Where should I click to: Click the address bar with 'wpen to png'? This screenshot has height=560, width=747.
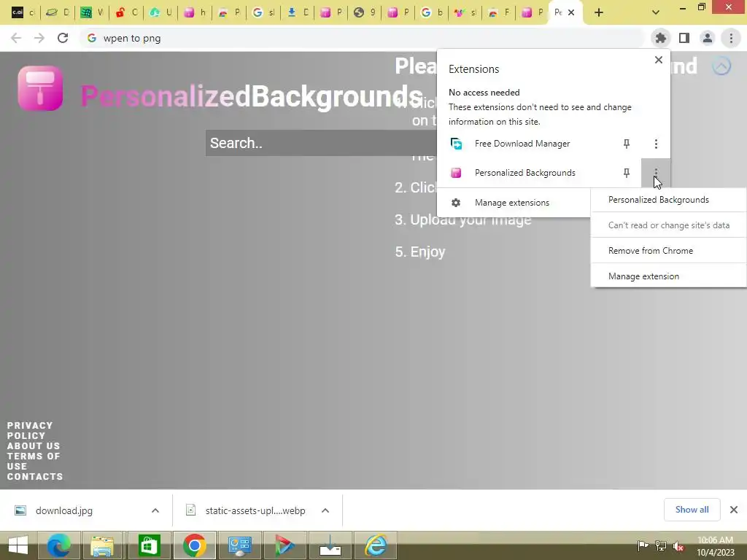point(362,38)
